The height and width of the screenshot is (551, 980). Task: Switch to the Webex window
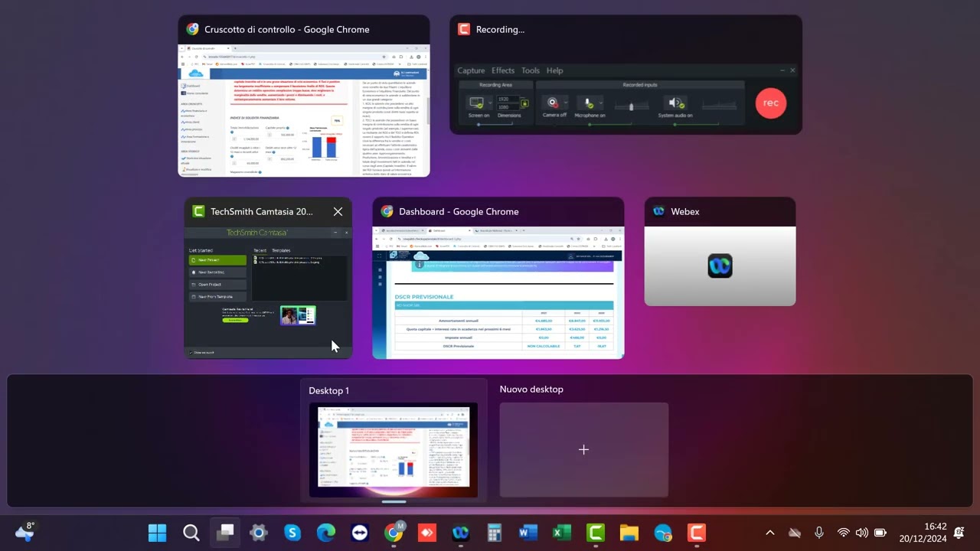(x=720, y=266)
